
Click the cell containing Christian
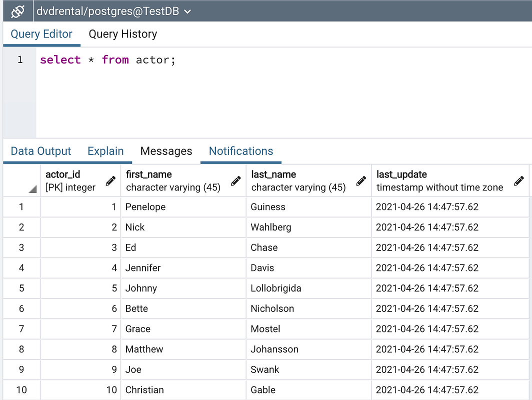tap(183, 390)
